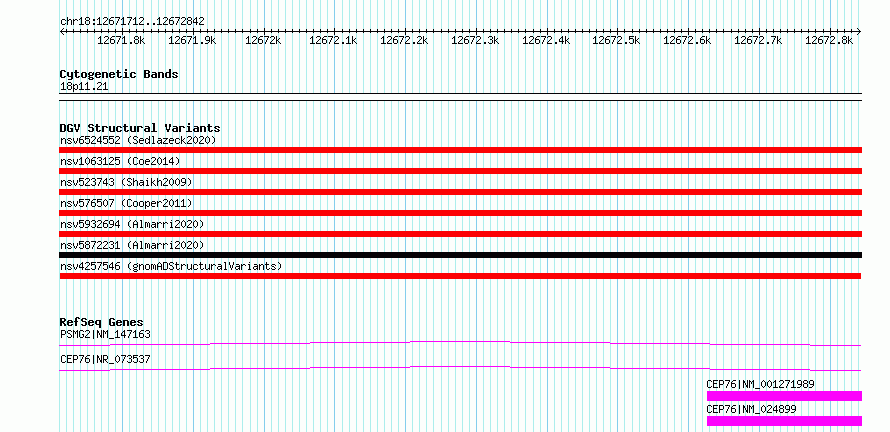Click the PSMG2 NM_147163 intron line
This screenshot has width=890, height=432.
tap(461, 342)
